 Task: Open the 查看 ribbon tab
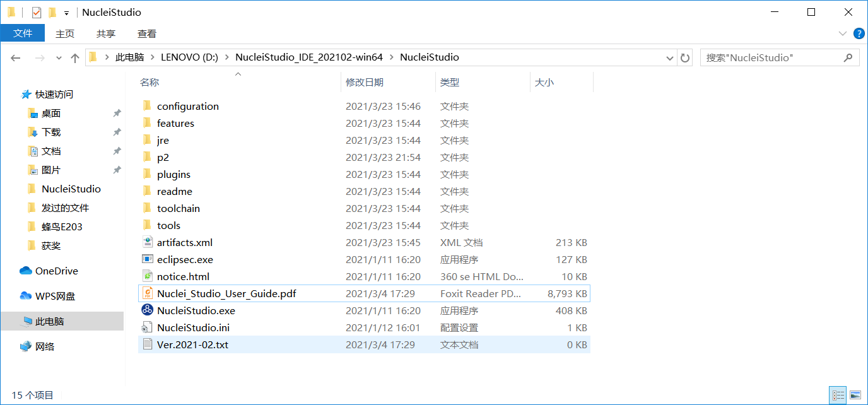tap(147, 33)
